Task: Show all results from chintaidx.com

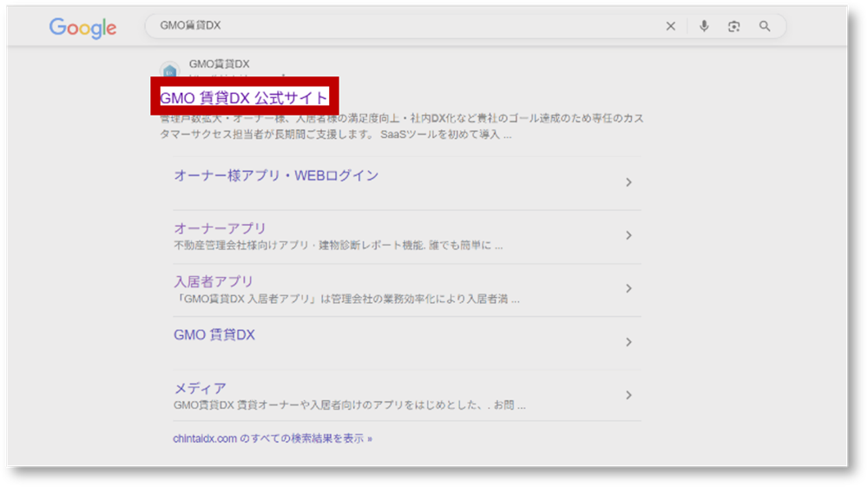Action: point(273,438)
